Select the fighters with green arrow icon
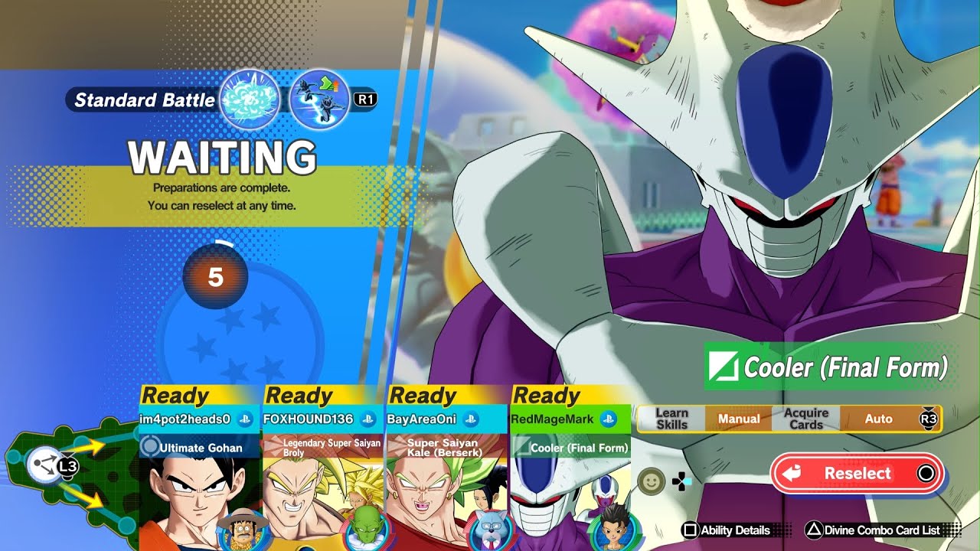The height and width of the screenshot is (551, 980). [x=319, y=99]
